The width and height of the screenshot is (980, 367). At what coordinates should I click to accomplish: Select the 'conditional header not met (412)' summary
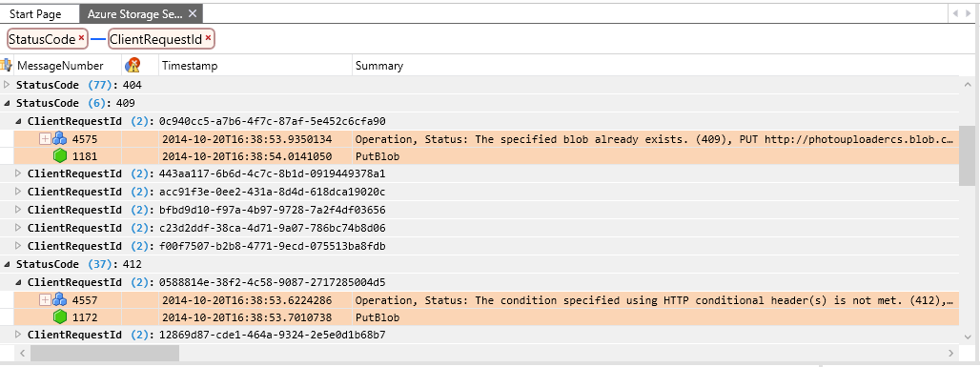655,299
